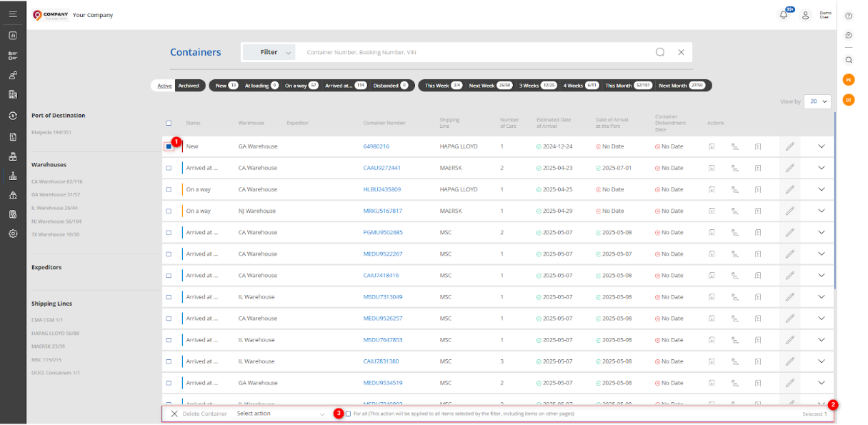Image resolution: width=868 pixels, height=425 pixels.
Task: Check the checkbox for CAAU9272441 row
Action: [x=169, y=168]
